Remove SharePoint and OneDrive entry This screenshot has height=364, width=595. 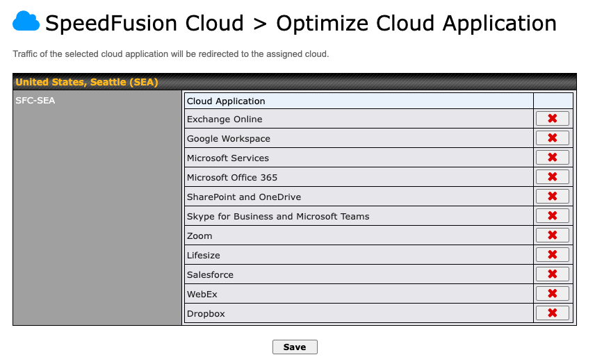(553, 197)
